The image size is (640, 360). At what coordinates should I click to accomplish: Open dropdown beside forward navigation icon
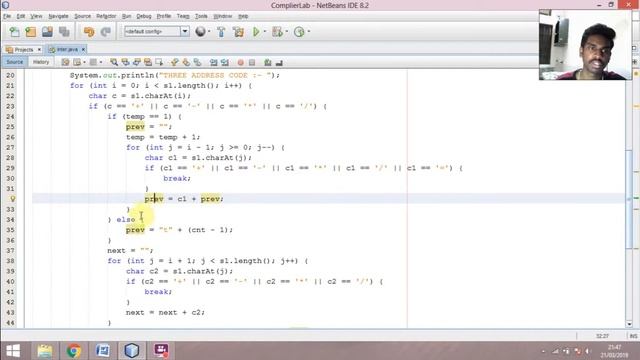click(100, 62)
